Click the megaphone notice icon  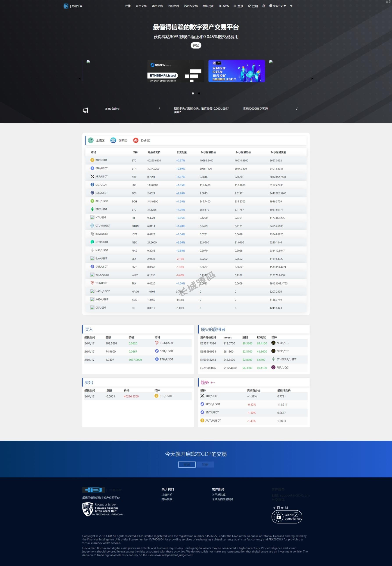[85, 110]
